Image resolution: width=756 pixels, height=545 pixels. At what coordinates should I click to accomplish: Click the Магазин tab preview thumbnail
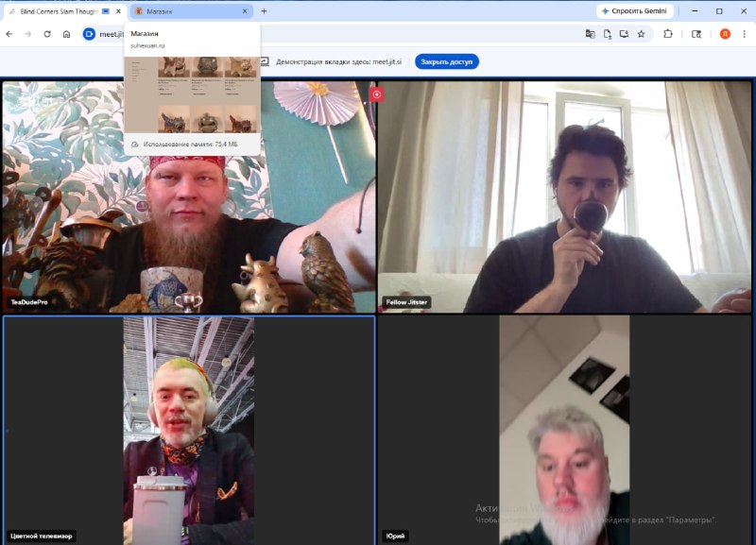coord(193,95)
